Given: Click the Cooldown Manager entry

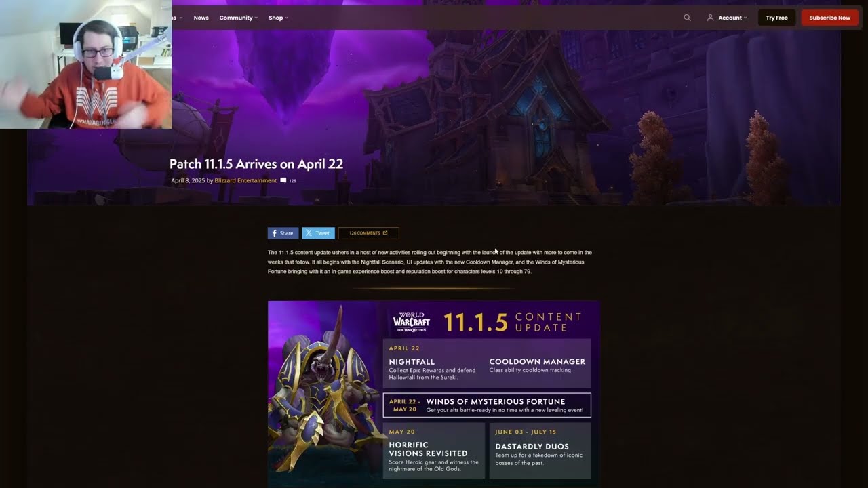Looking at the screenshot, I should tap(537, 365).
